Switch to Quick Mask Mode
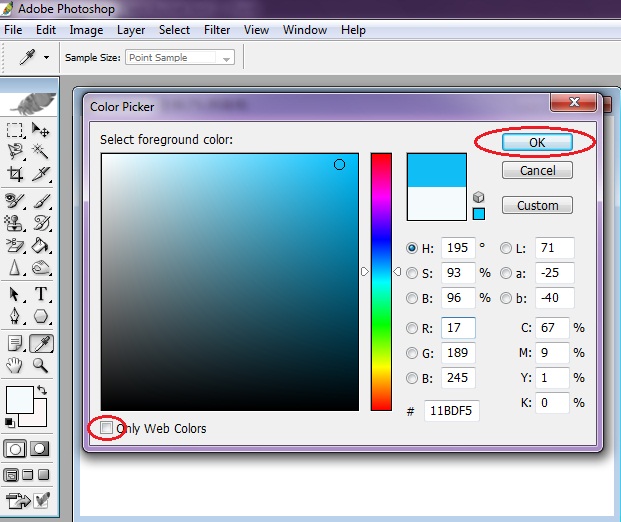The height and width of the screenshot is (522, 621). point(39,449)
